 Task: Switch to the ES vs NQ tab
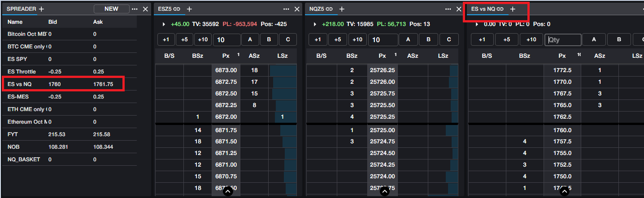coord(483,9)
